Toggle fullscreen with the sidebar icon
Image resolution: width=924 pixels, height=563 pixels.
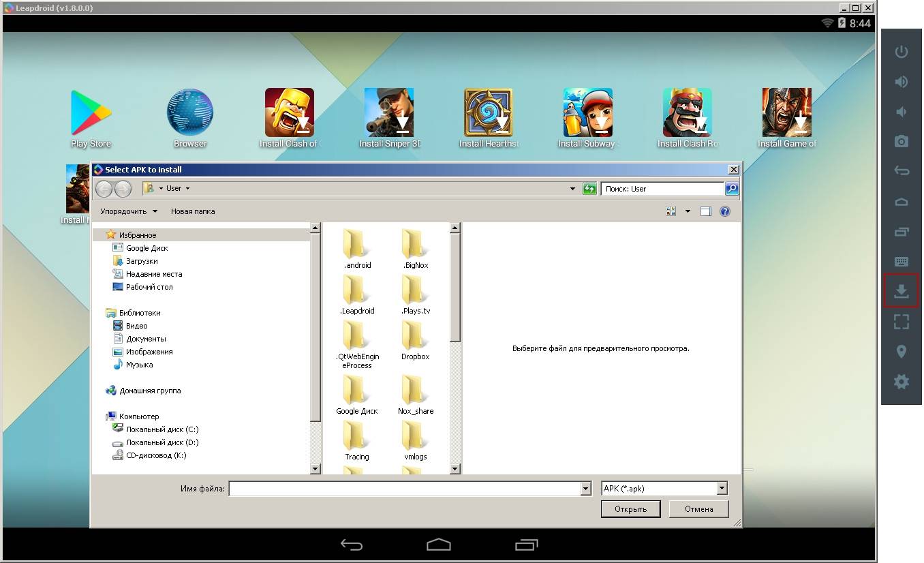[901, 322]
